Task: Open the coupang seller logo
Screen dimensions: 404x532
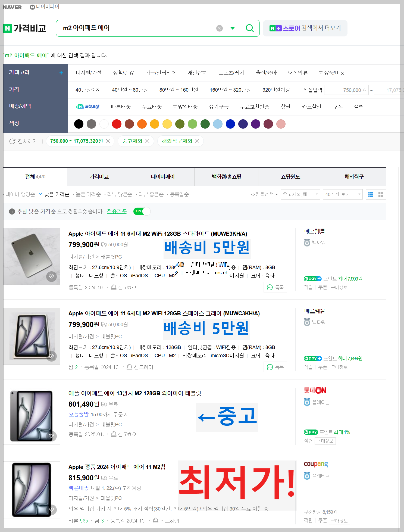Action: [316, 464]
